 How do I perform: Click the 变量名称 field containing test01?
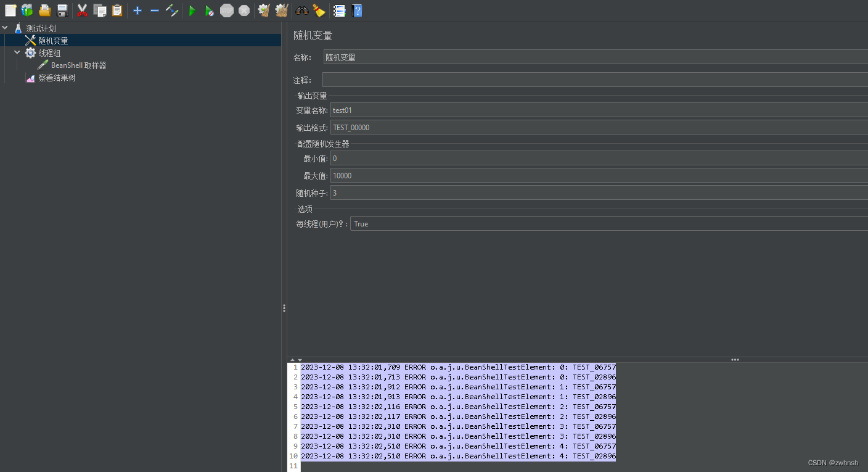599,110
